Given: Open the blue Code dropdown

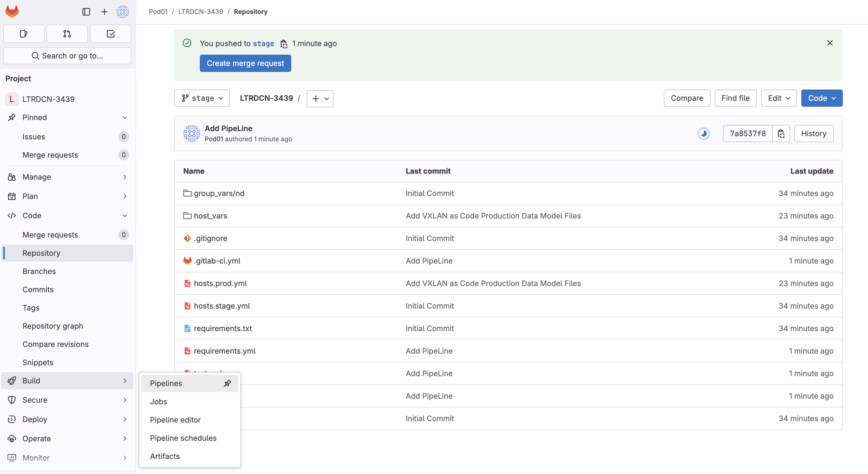Looking at the screenshot, I should click(x=821, y=98).
